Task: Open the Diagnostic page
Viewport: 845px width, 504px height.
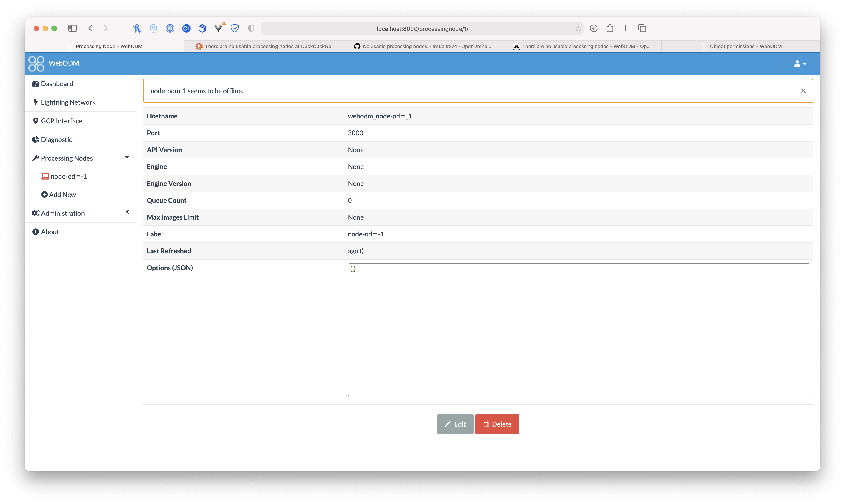Action: coord(56,140)
